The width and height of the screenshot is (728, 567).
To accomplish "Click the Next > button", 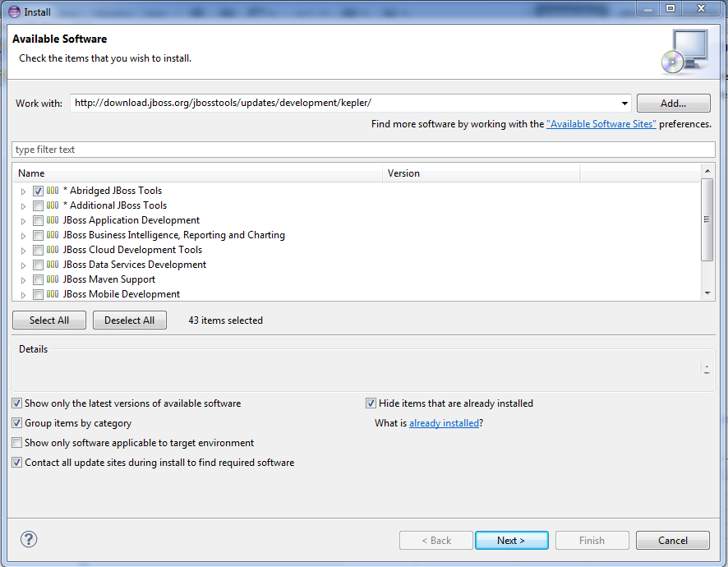I will click(512, 541).
